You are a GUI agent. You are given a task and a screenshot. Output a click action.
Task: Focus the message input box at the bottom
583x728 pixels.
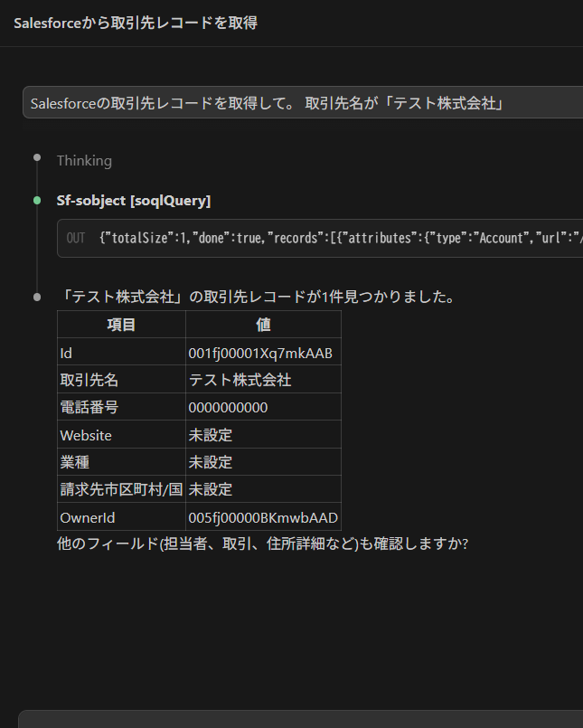301,719
